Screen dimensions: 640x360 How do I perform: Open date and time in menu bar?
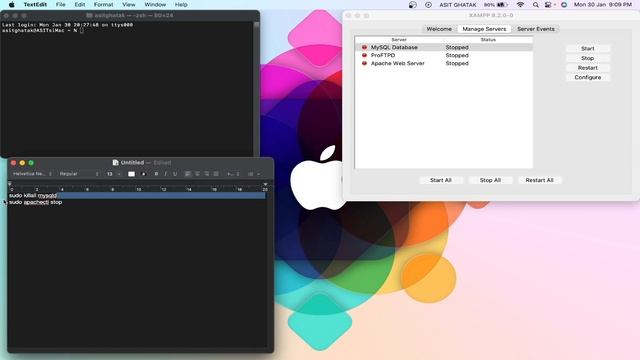click(x=603, y=5)
